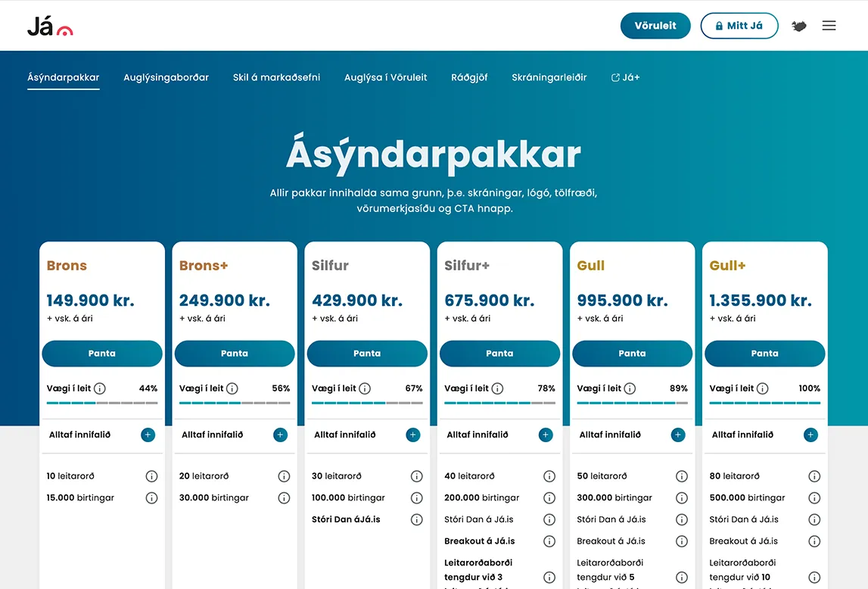Open the Iceland map icon in header
Screen dimensions: 868x589
click(x=799, y=26)
